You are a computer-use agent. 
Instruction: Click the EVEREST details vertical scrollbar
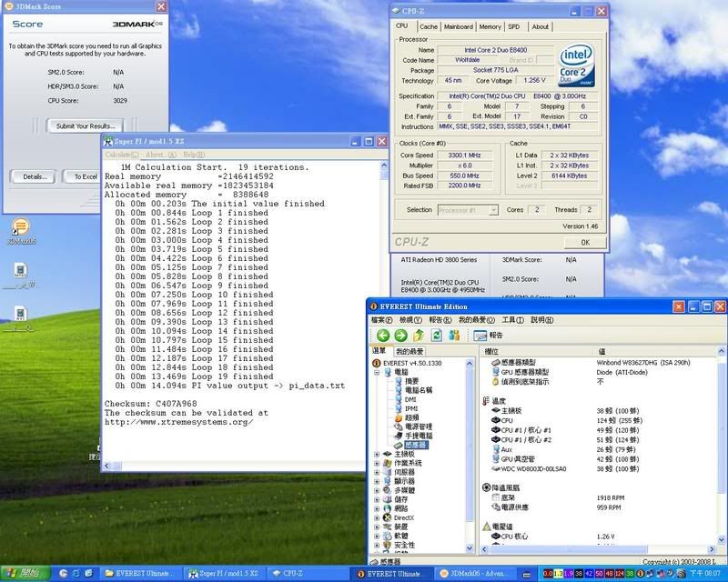[722, 445]
